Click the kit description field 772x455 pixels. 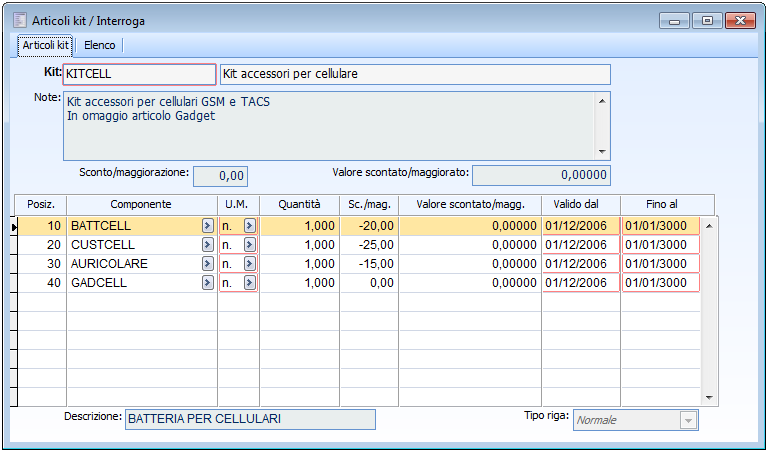pyautogui.click(x=415, y=74)
